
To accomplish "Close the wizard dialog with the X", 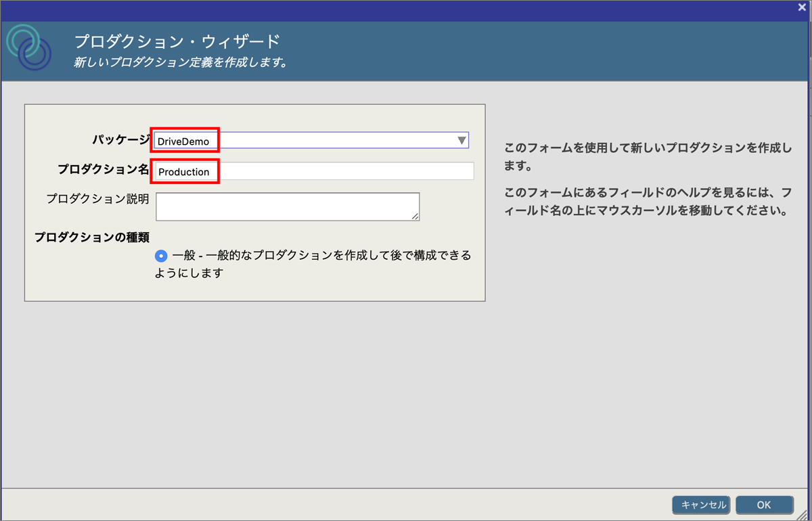I will point(802,7).
